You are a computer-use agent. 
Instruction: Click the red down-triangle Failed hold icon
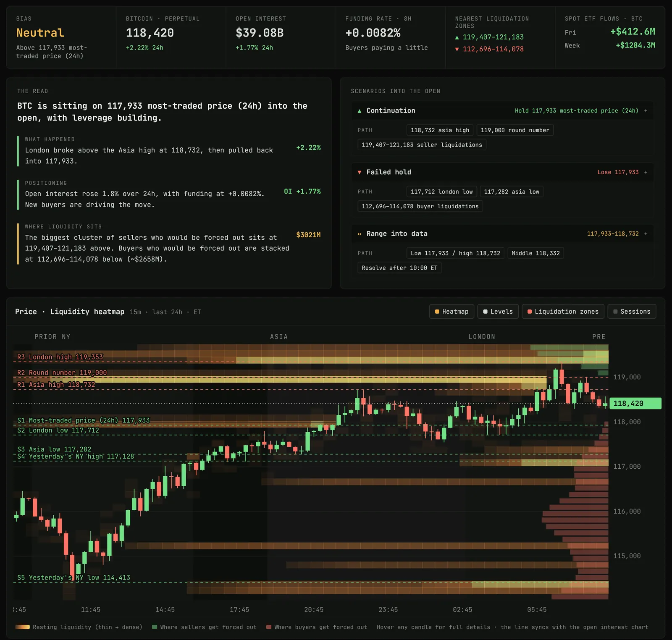click(x=360, y=173)
